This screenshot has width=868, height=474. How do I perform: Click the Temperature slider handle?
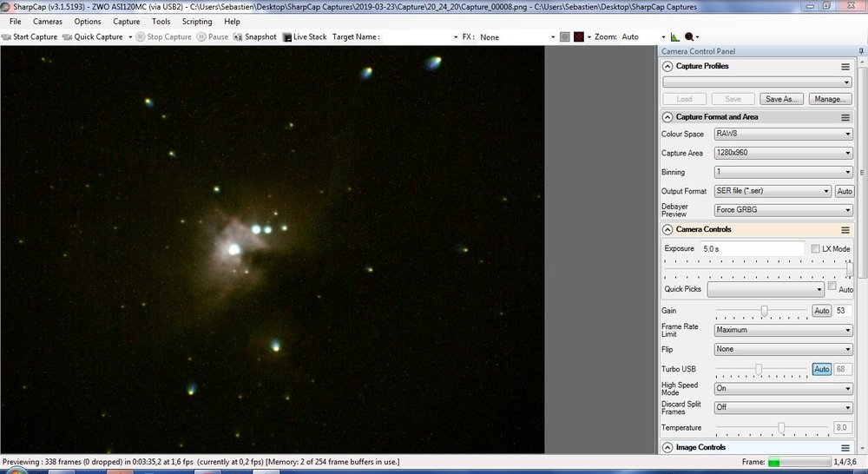click(781, 427)
